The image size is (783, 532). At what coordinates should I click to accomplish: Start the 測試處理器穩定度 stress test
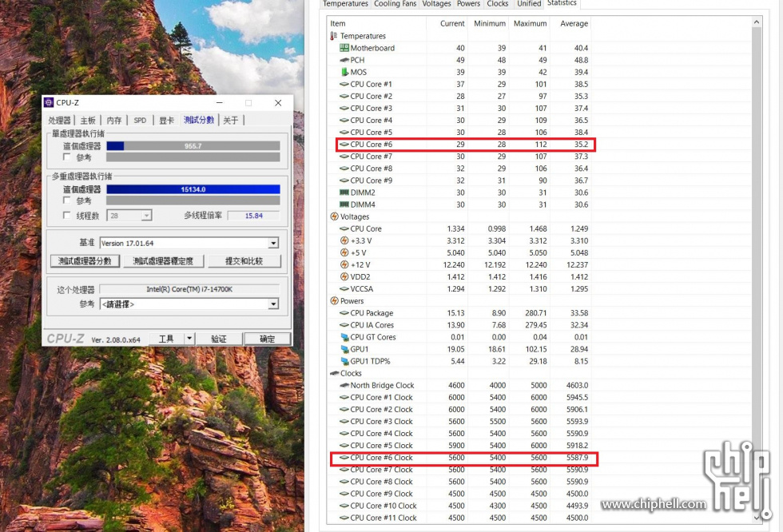pos(163,261)
